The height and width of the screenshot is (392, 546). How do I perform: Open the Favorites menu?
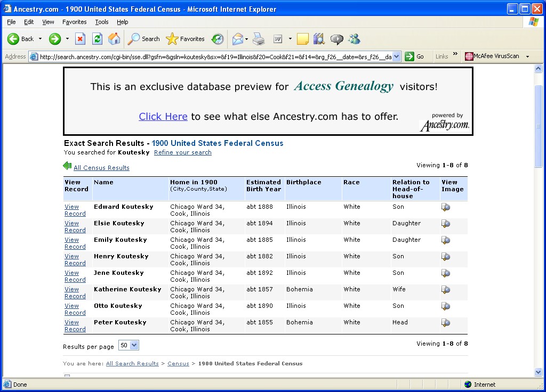pyautogui.click(x=75, y=22)
